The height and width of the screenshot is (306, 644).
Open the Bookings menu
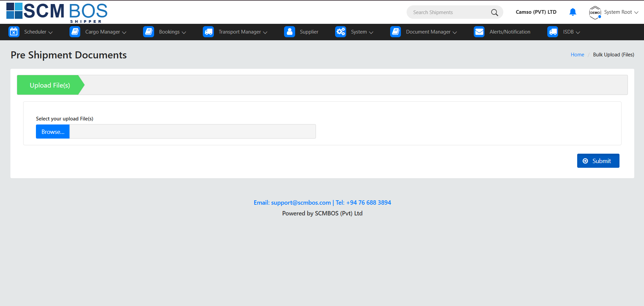click(169, 32)
